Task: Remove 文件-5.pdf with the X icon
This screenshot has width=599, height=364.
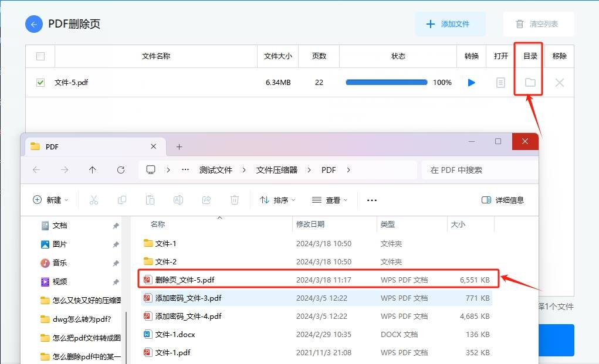Action: pos(559,82)
